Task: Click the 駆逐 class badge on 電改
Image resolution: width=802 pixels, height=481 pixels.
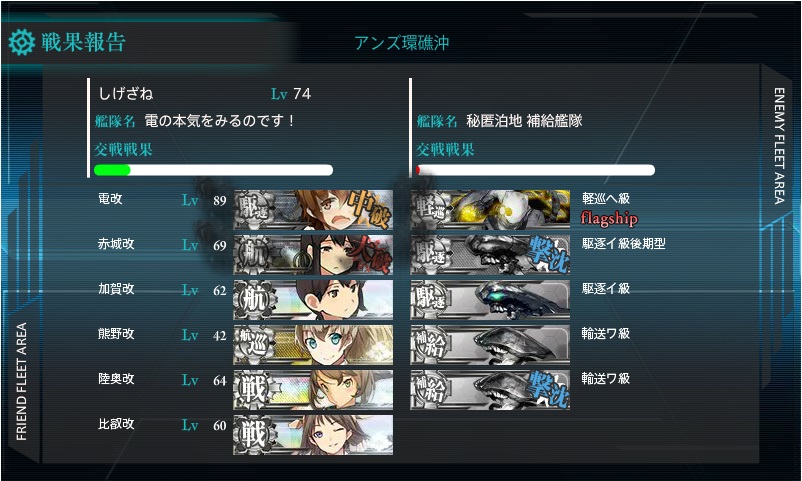Action: [x=255, y=209]
